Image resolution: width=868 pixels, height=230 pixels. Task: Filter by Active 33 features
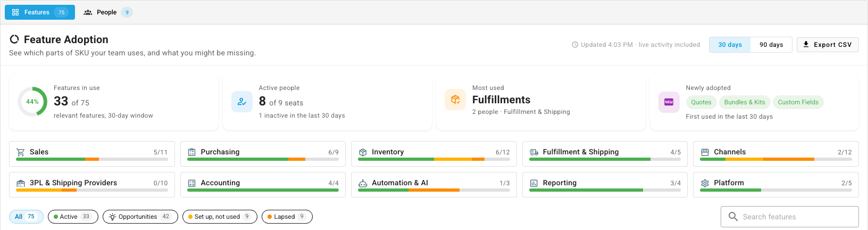pos(73,217)
